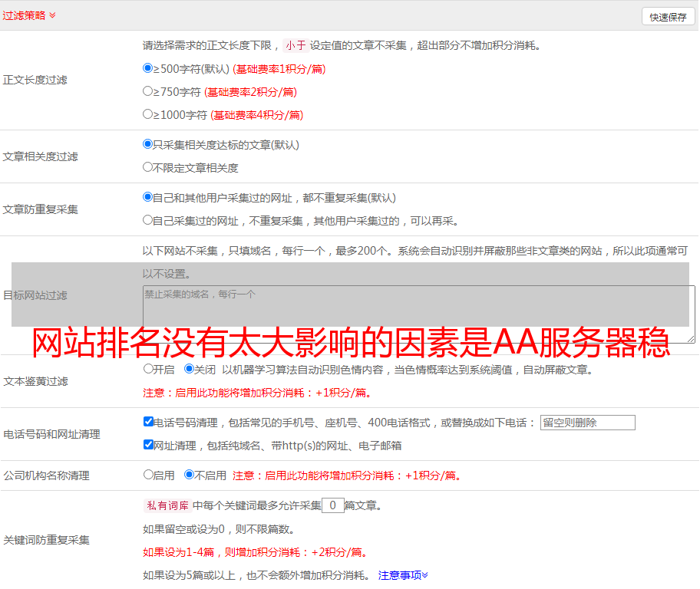Select 关闭 for 文本鉴黄过滤
The width and height of the screenshot is (700, 589).
pos(189,369)
